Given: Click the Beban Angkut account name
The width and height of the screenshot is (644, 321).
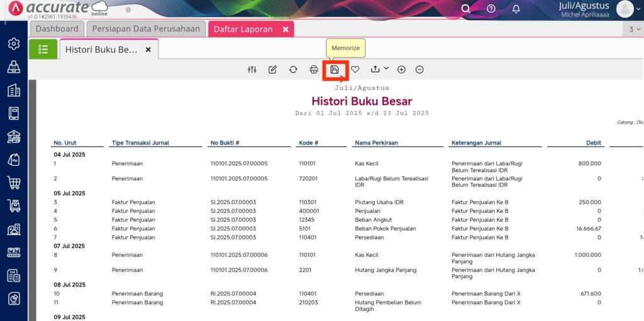Looking at the screenshot, I should pyautogui.click(x=373, y=220).
